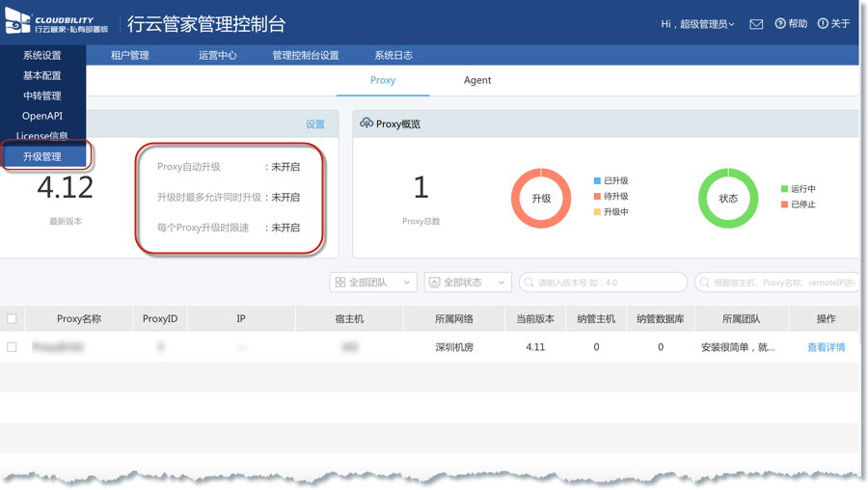
Task: Open the 运营中心 menu
Action: tap(217, 56)
